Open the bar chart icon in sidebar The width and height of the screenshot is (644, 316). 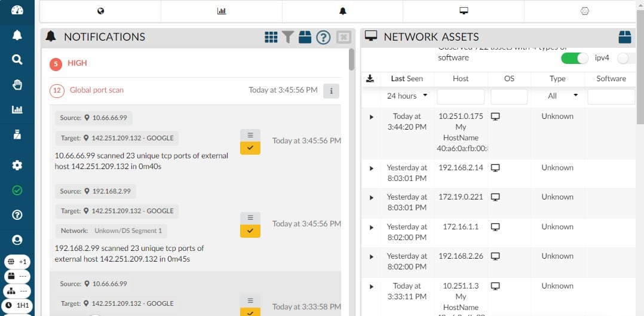coord(17,110)
